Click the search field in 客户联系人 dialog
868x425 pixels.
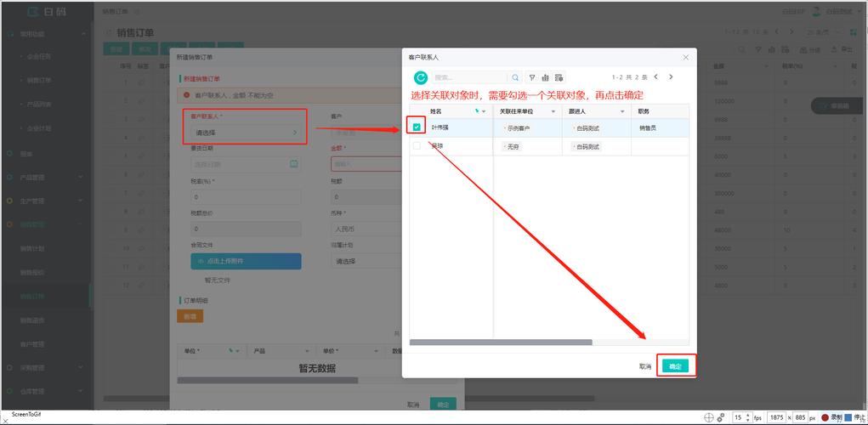pos(468,77)
